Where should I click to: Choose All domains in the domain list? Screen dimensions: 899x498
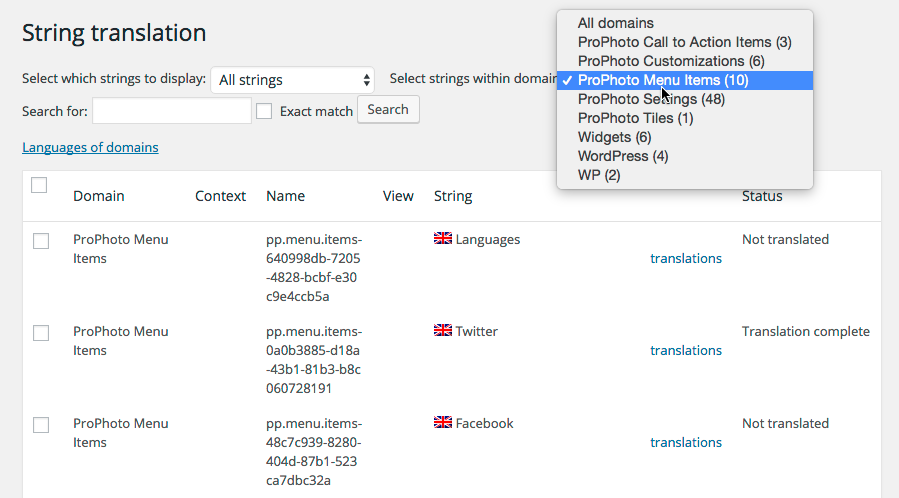coord(685,23)
